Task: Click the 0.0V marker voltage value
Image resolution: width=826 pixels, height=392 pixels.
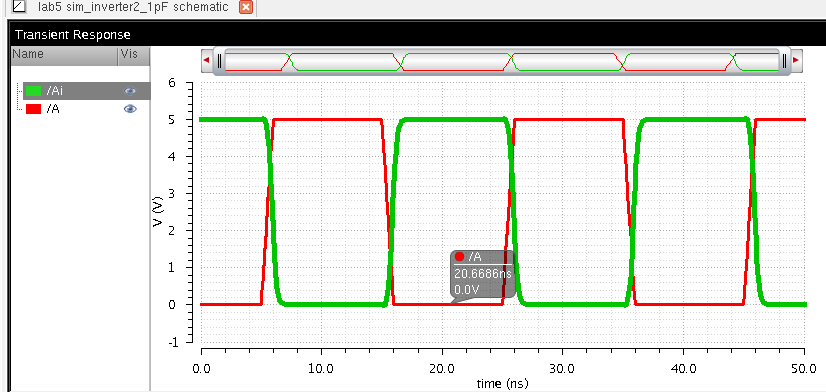Action: tap(467, 290)
